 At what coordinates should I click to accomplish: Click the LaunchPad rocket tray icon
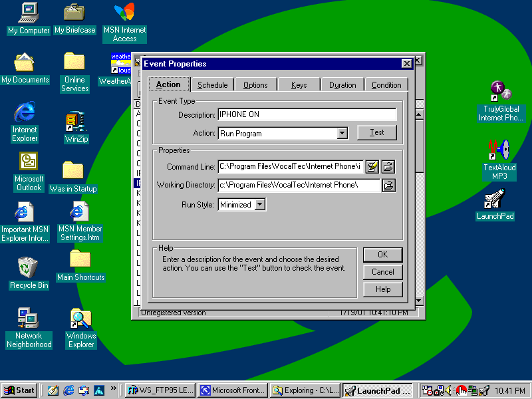coord(484,390)
